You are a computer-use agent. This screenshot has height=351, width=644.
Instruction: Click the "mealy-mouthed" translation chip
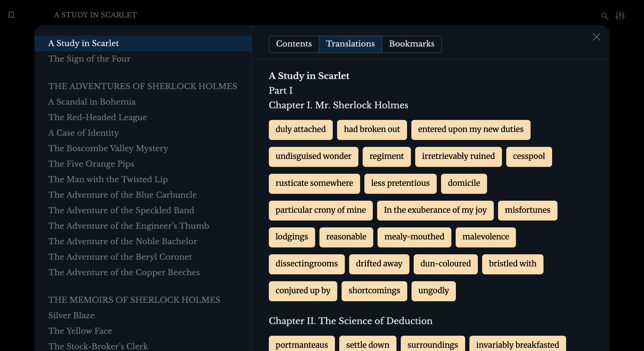click(x=414, y=237)
